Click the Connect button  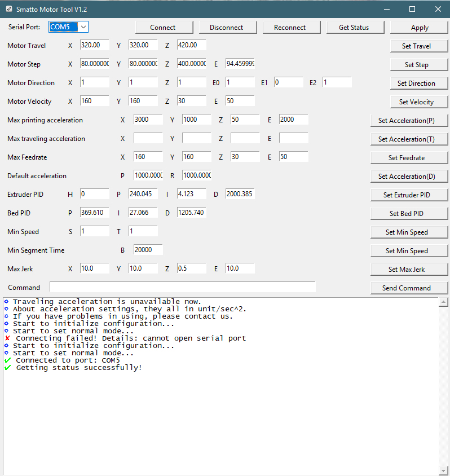point(164,27)
